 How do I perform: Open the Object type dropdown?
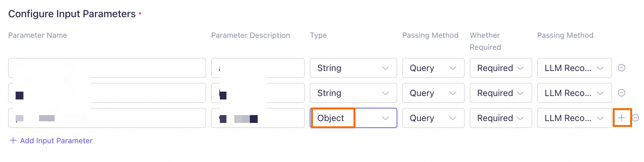pyautogui.click(x=353, y=118)
